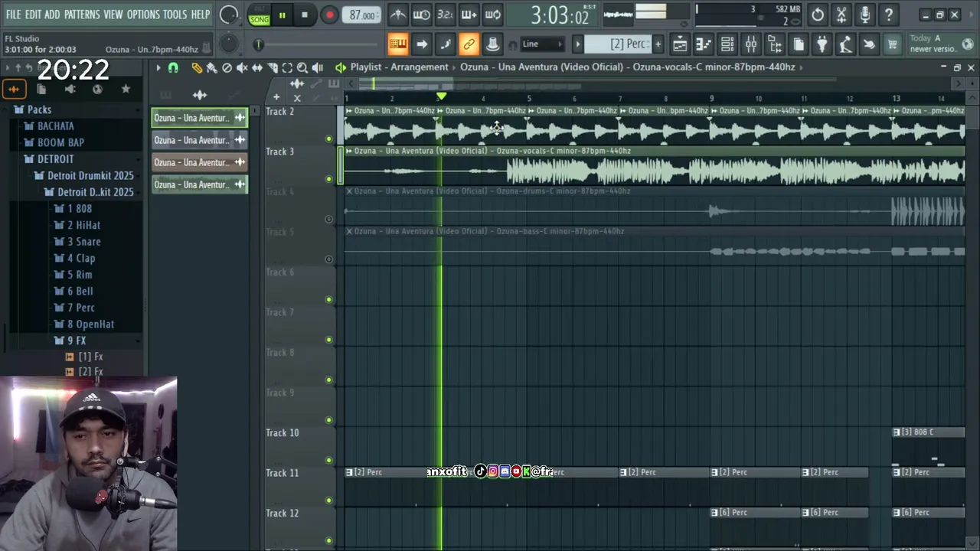Click the tempo value 87.000

pos(362,15)
